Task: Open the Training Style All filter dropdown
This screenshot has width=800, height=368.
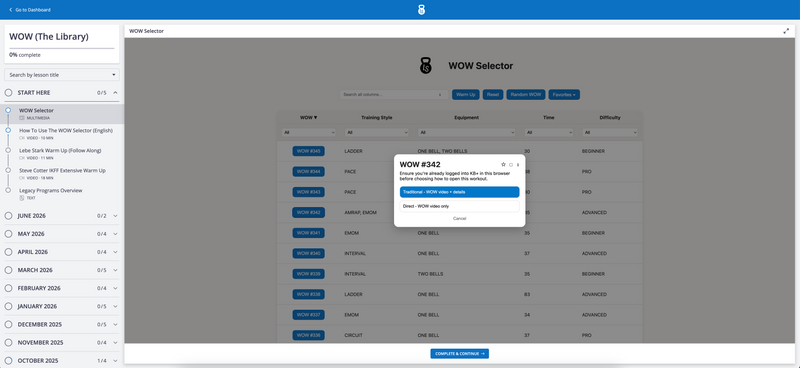Action: click(377, 132)
